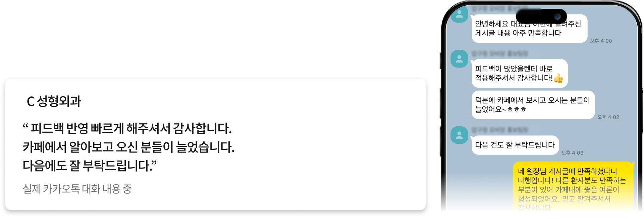Viewport: 644px width, 219px height.
Task: Click the phone's front camera lens
Action: point(557,16)
